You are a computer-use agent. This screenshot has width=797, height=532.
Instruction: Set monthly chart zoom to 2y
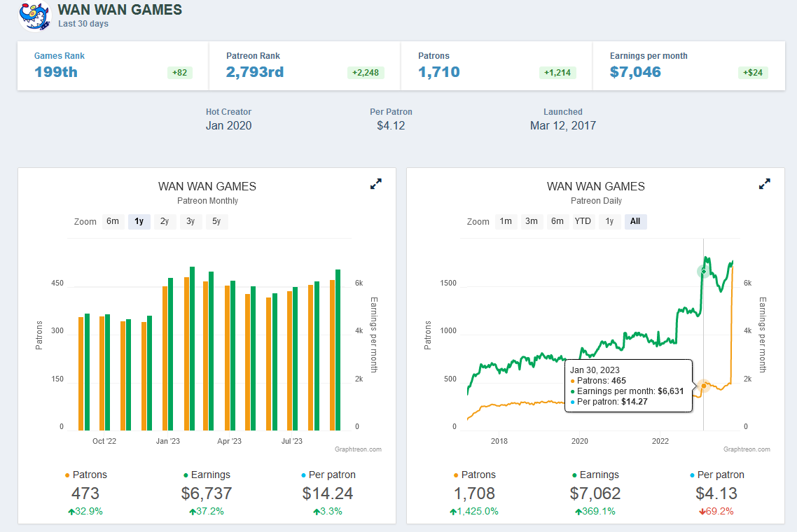tap(165, 221)
